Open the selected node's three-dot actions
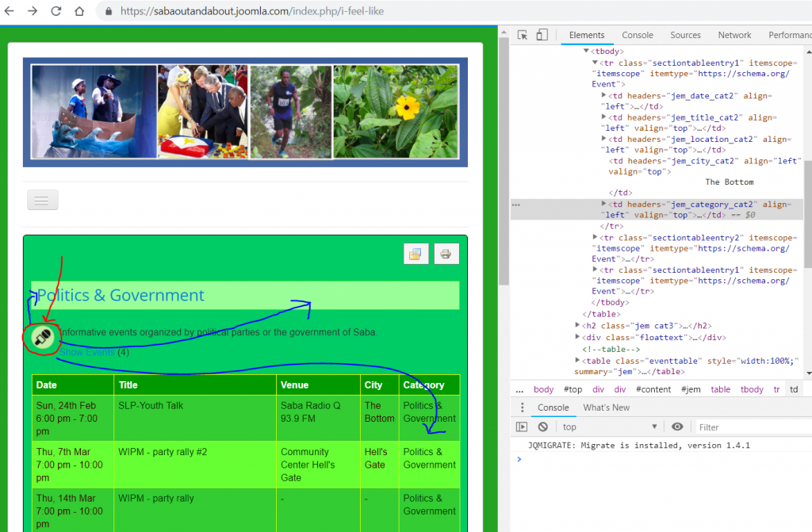 515,205
